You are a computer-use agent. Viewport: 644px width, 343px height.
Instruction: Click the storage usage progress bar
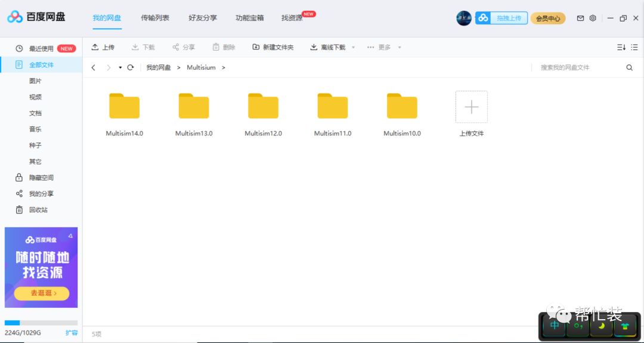[41, 323]
